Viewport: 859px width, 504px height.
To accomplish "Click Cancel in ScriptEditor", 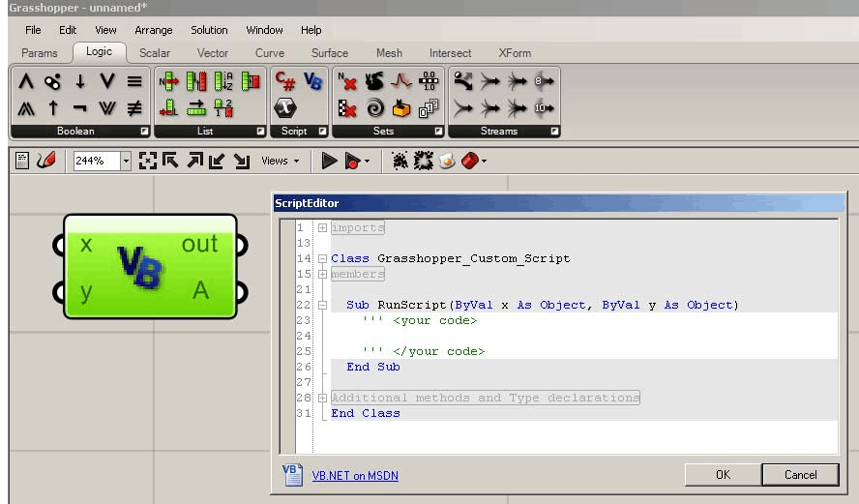I will click(800, 474).
